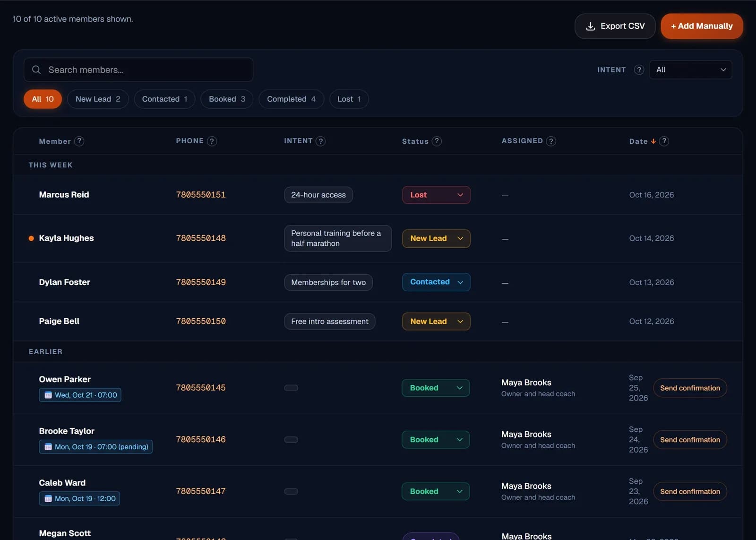Open Caleb Ward's Booked status dropdown
The image size is (756, 540).
point(436,491)
